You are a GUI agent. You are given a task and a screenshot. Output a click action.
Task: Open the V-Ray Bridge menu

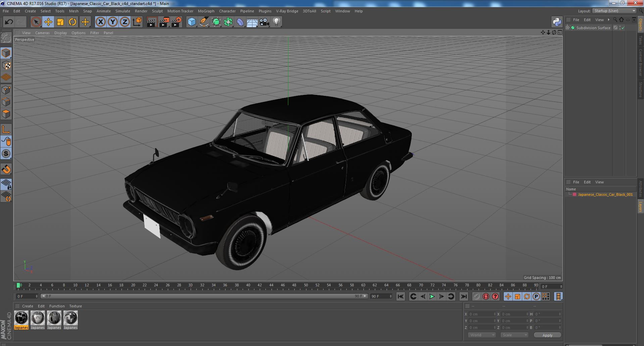point(287,11)
